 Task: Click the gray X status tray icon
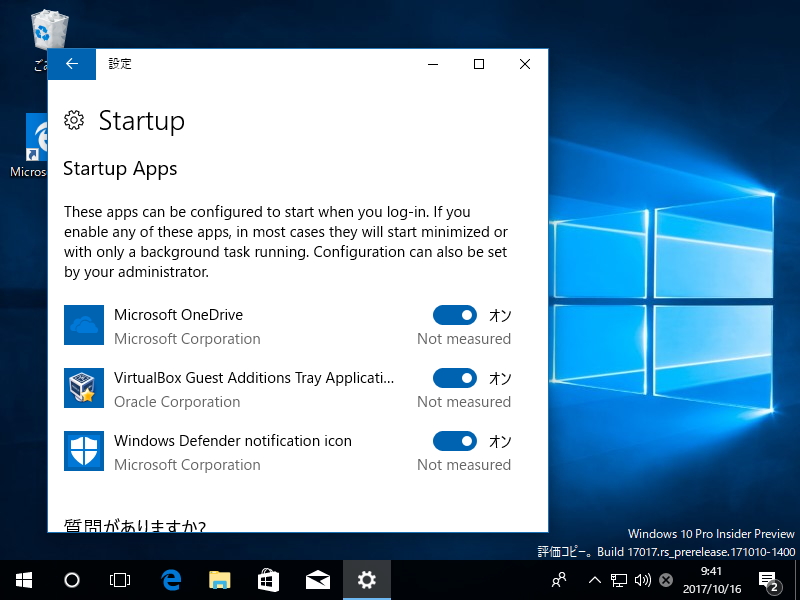(x=666, y=580)
